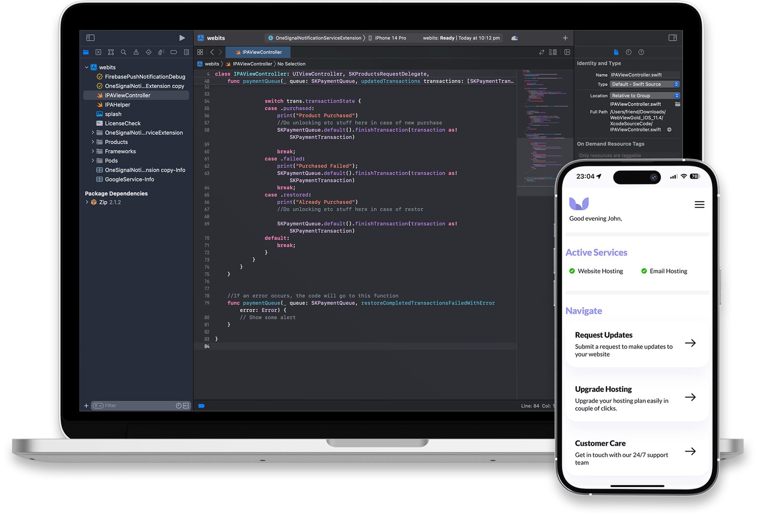Toggle source-control status filter icon
The width and height of the screenshot is (771, 532).
point(186,406)
